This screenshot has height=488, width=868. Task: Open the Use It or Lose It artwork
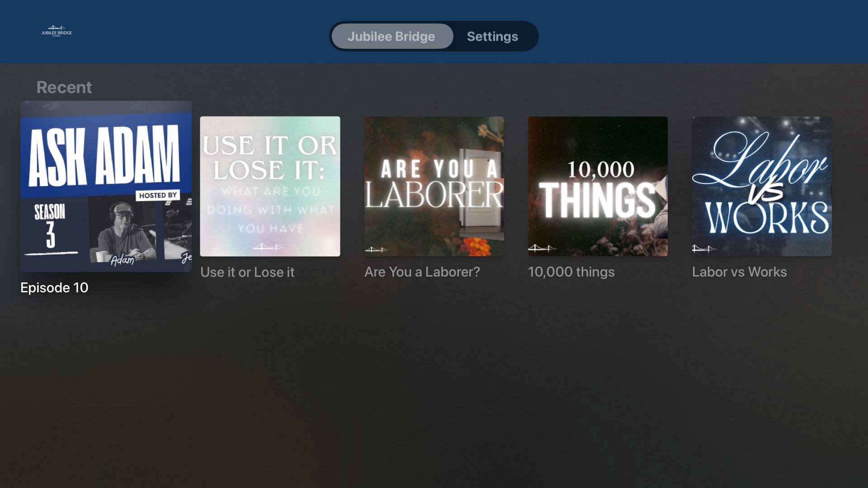(x=270, y=186)
